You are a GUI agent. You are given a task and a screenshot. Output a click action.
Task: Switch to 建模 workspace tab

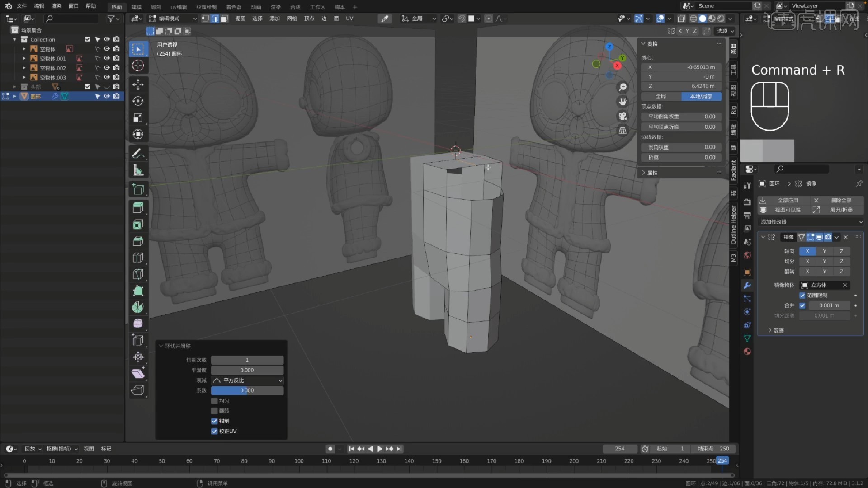pyautogui.click(x=136, y=7)
